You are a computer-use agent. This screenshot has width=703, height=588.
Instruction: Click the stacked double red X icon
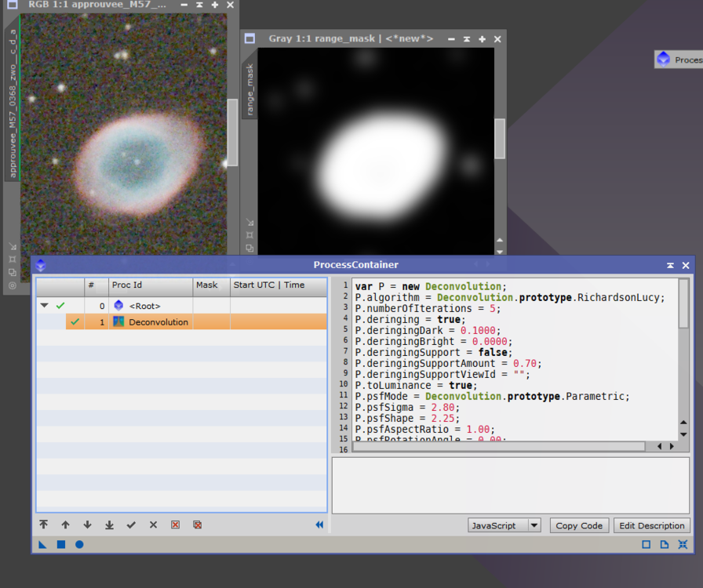pos(197,524)
